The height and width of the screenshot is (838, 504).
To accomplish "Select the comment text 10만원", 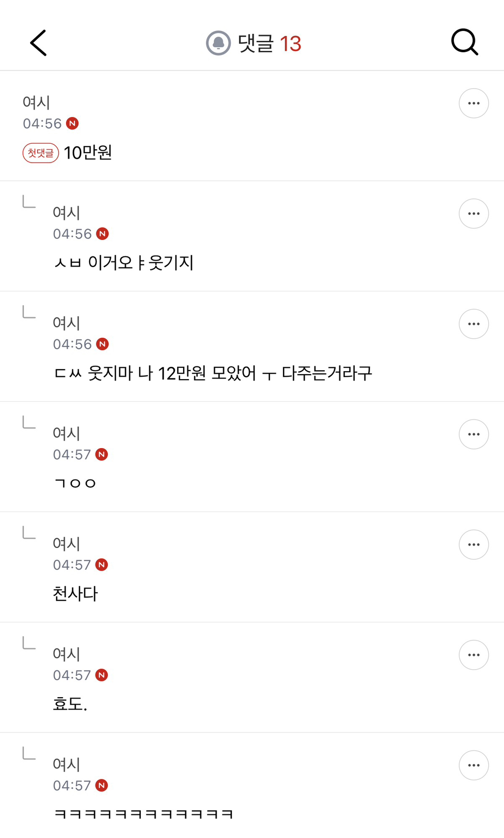I will [88, 153].
